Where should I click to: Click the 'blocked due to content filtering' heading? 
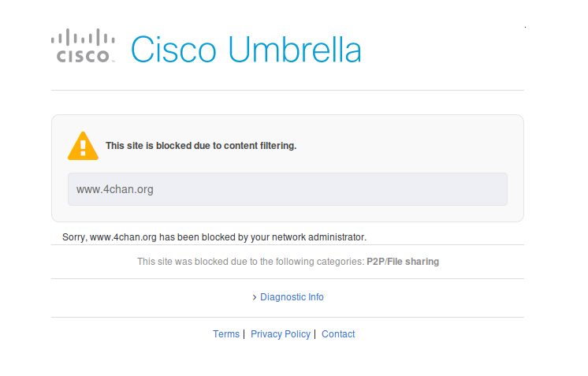pos(201,146)
